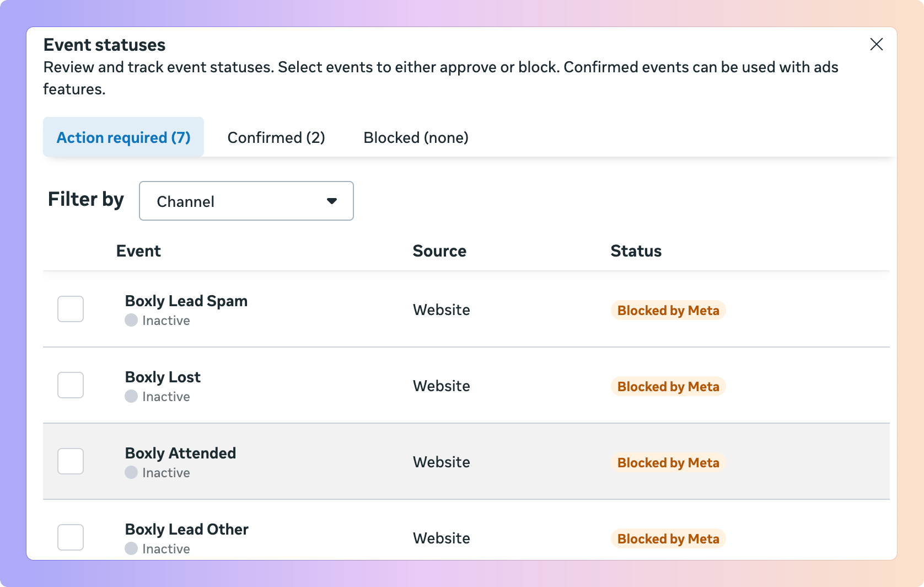Switch to the Blocked (none) tab
The height and width of the screenshot is (587, 924).
pos(416,137)
